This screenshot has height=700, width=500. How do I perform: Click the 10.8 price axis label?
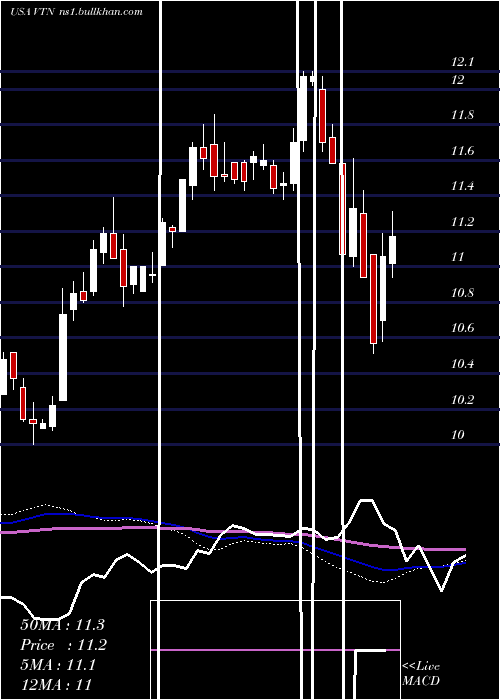tap(462, 293)
